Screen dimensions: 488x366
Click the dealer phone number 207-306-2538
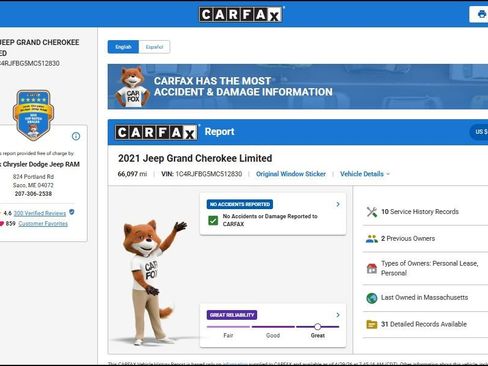point(33,194)
